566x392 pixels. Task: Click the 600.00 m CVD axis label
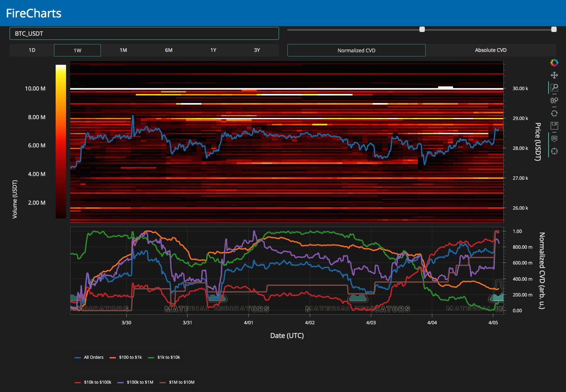tap(522, 263)
